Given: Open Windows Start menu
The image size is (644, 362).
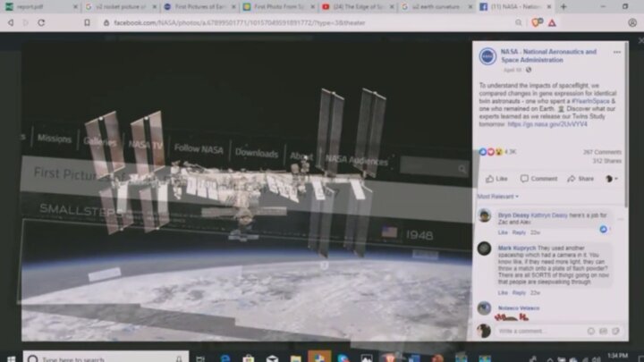Looking at the screenshot, I should click(x=11, y=358).
